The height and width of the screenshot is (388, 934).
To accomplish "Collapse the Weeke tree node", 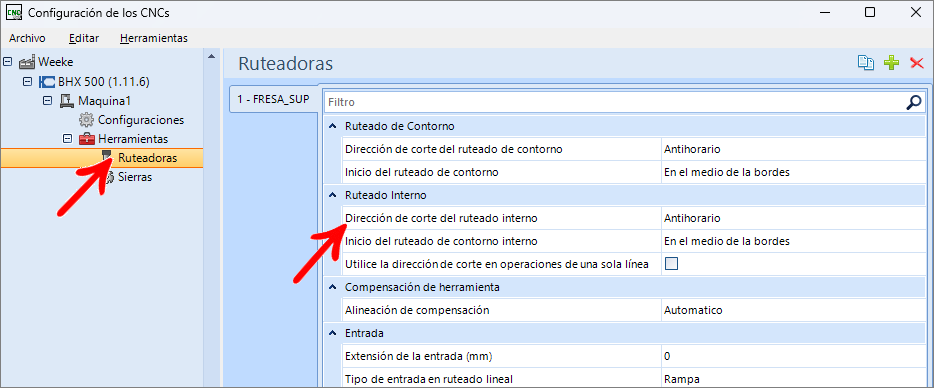I will (8, 61).
